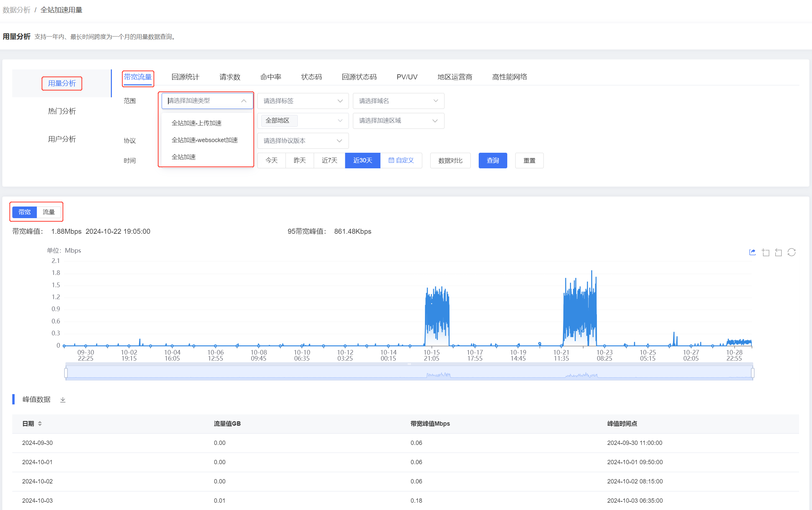Click right handle of chart range slider
The height and width of the screenshot is (510, 812).
[x=753, y=373]
